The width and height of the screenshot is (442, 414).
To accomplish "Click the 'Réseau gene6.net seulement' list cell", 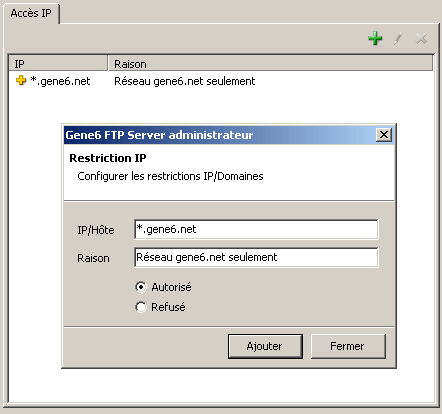I will [185, 81].
